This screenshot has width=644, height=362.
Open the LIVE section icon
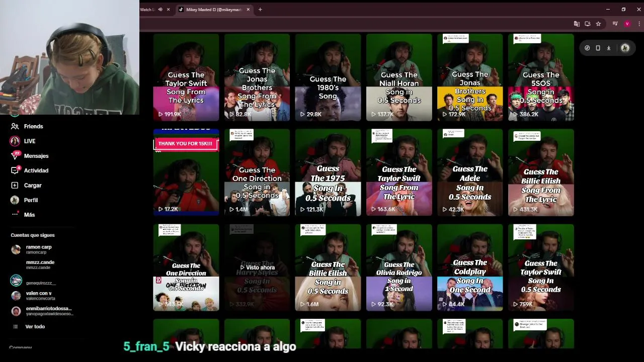15,141
